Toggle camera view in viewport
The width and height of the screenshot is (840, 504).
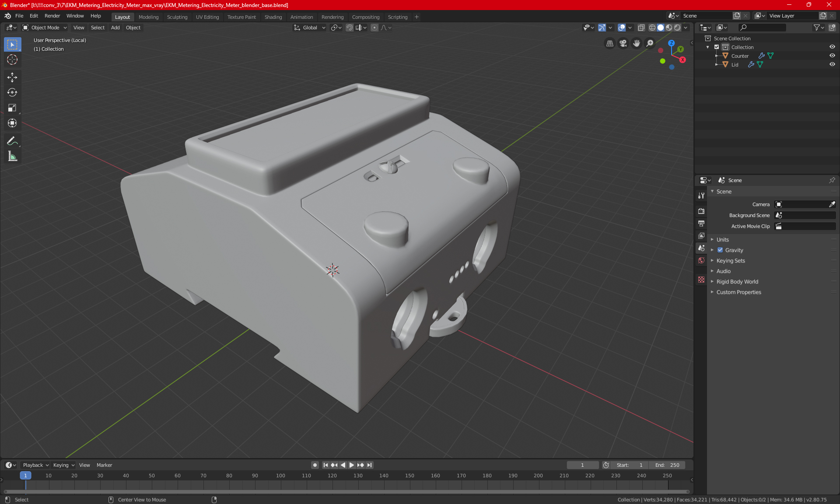pos(623,43)
